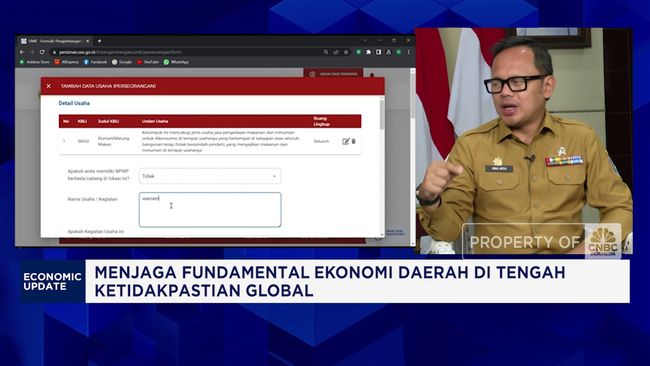Close the Tambah Data Usaha dialog

pyautogui.click(x=49, y=86)
